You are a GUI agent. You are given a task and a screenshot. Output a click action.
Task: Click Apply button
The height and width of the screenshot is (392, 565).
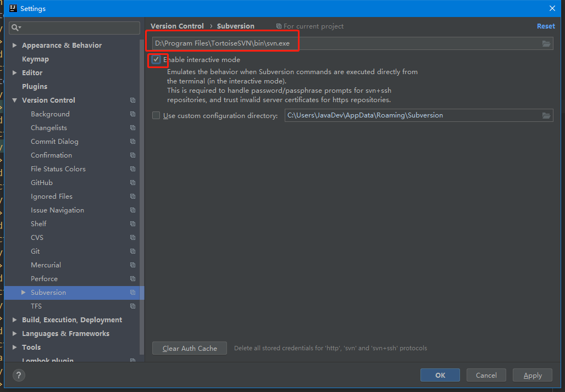pos(532,375)
